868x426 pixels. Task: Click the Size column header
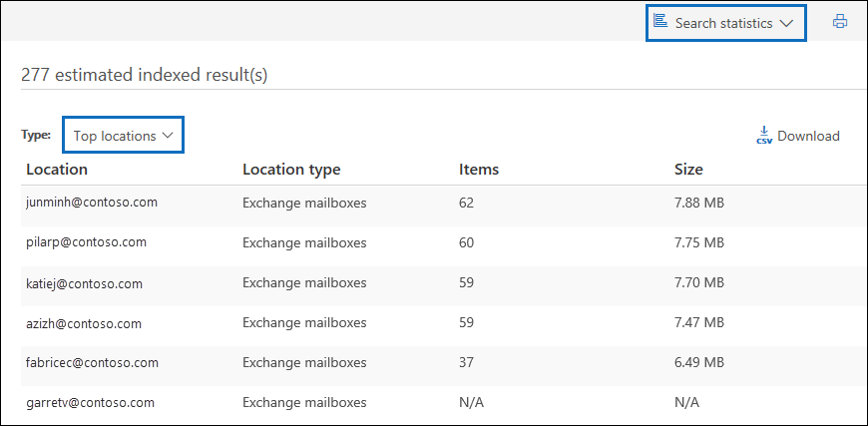[688, 170]
